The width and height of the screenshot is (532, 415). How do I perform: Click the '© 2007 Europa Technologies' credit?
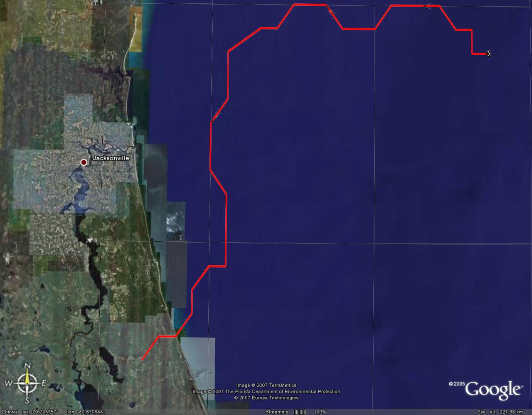coord(266,398)
